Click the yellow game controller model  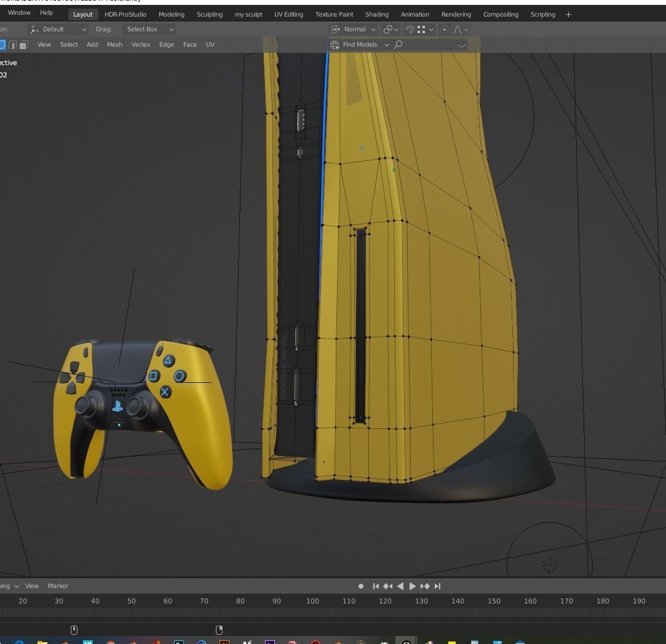(143, 414)
